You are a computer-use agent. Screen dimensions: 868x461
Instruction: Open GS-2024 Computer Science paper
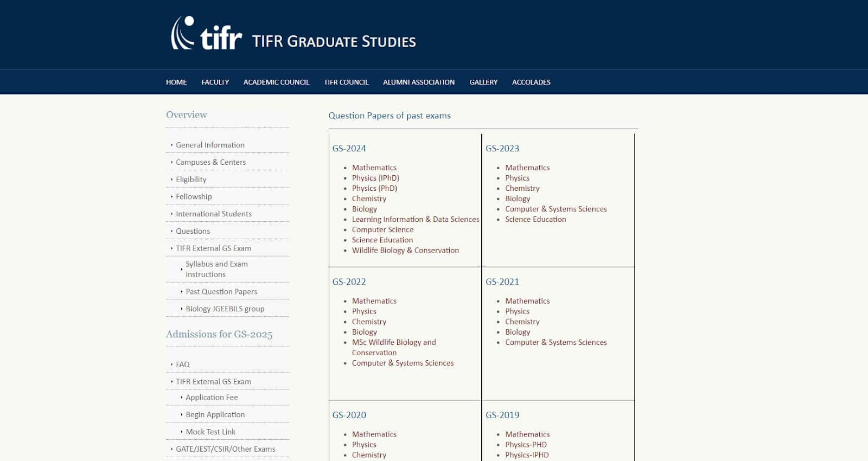tap(382, 229)
